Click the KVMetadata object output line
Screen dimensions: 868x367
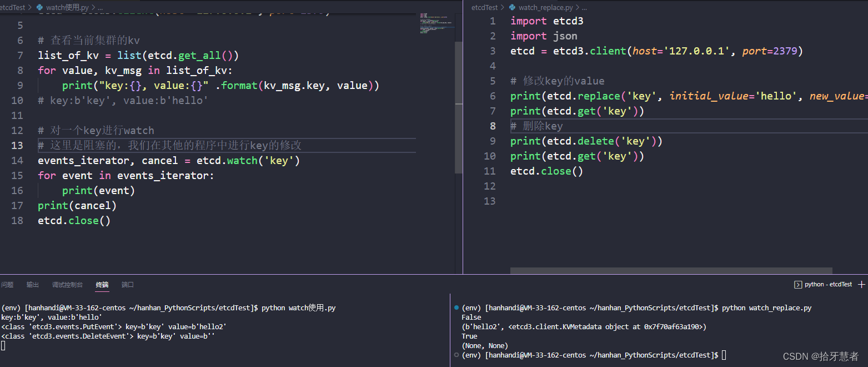click(x=584, y=326)
